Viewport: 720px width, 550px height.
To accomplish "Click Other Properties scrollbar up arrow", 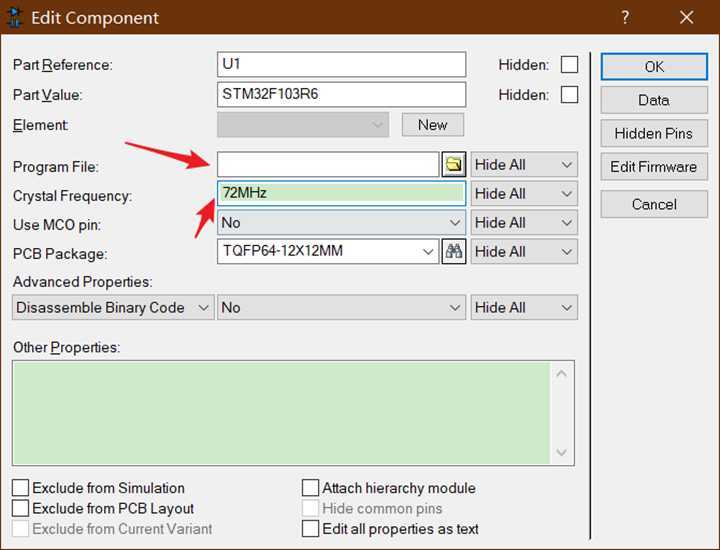I will [562, 374].
